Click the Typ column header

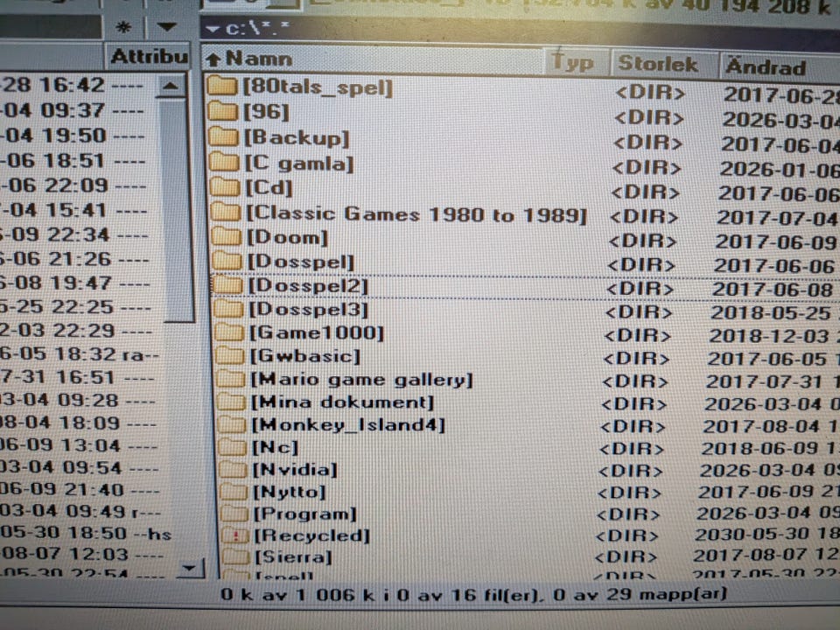574,63
